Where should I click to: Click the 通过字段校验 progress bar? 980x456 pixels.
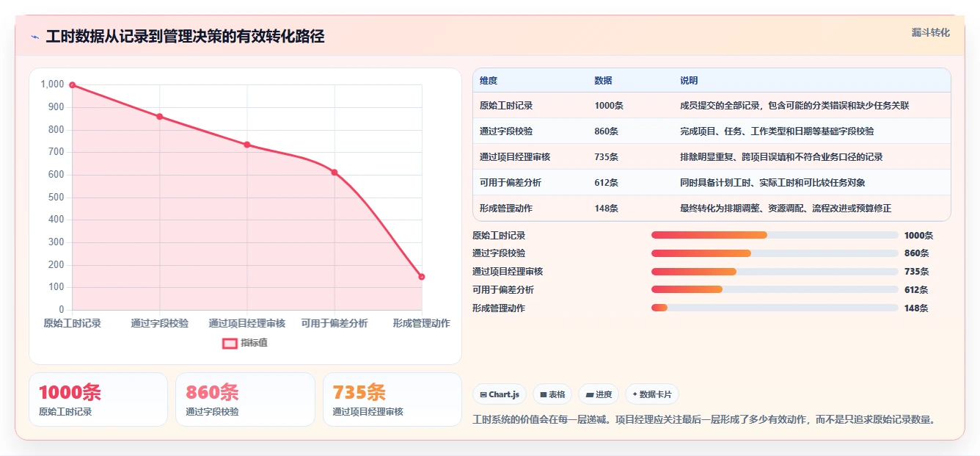point(775,253)
